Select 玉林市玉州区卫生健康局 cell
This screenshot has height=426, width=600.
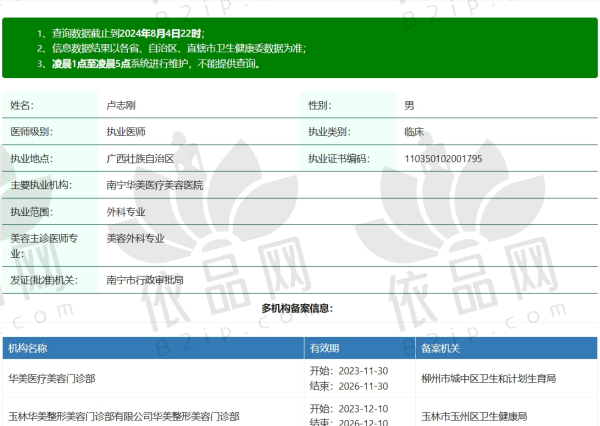click(474, 416)
